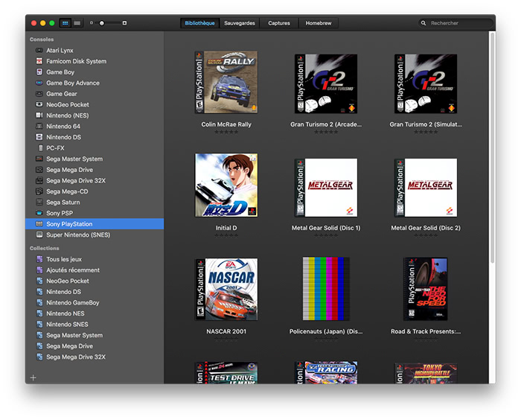Click the Game Boy Advance icon
Image resolution: width=521 pixels, height=420 pixels.
tap(39, 83)
